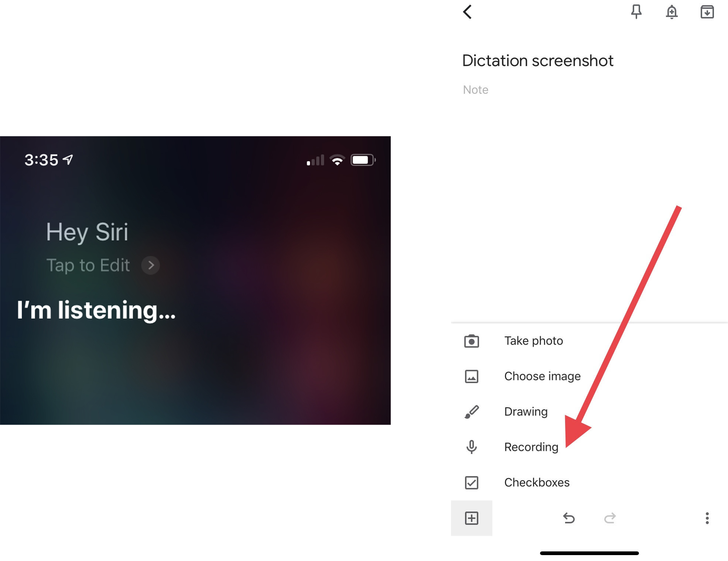728x561 pixels.
Task: Tap the Wi-Fi icon in Siri status bar
Action: coord(337,160)
